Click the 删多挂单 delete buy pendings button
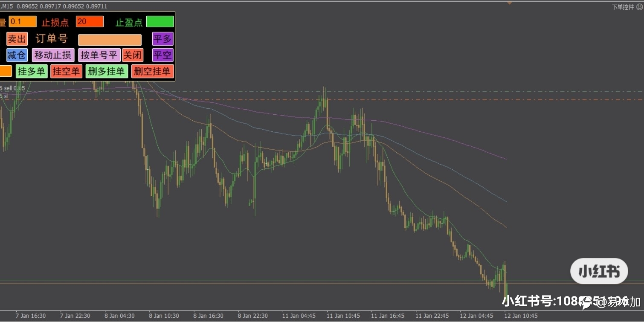This screenshot has width=644, height=322. click(107, 71)
